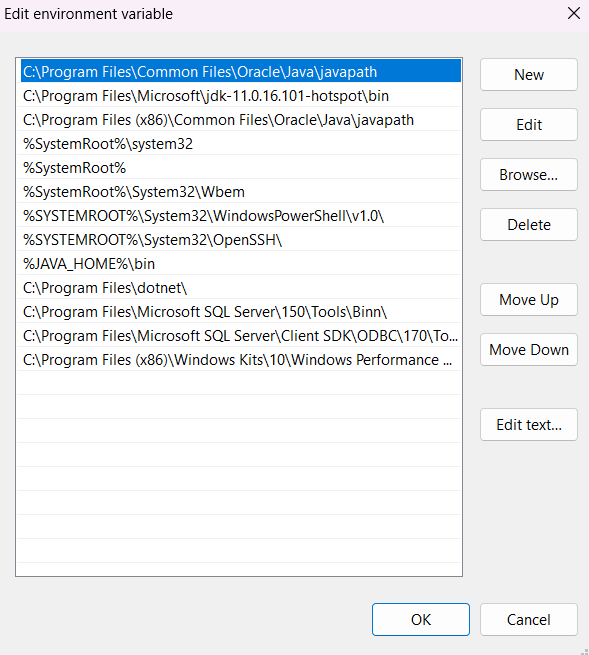Select the Program Files (x86) javapath entry
Viewport: 589px width, 655px height.
point(239,120)
